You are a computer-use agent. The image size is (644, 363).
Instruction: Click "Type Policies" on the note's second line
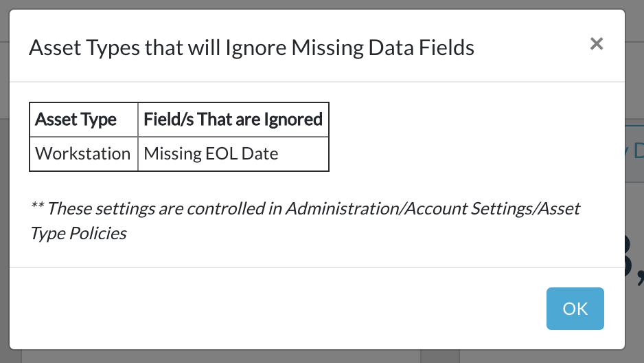(x=78, y=233)
